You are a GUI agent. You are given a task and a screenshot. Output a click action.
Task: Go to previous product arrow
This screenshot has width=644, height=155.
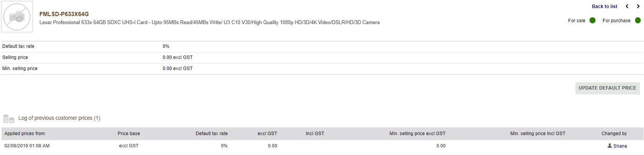pos(627,6)
